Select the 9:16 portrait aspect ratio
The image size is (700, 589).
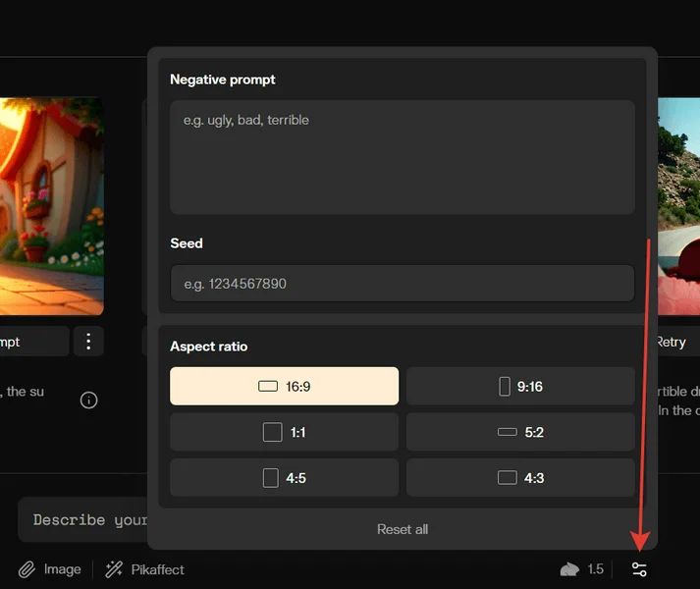pyautogui.click(x=520, y=387)
